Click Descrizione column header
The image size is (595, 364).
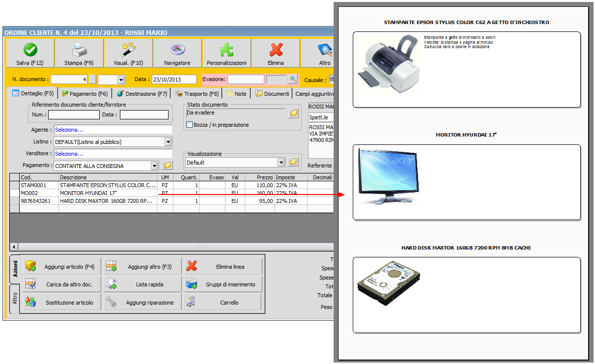pos(108,177)
